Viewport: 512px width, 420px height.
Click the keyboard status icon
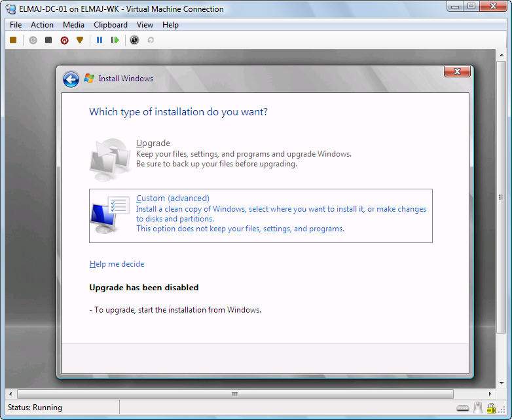(463, 408)
